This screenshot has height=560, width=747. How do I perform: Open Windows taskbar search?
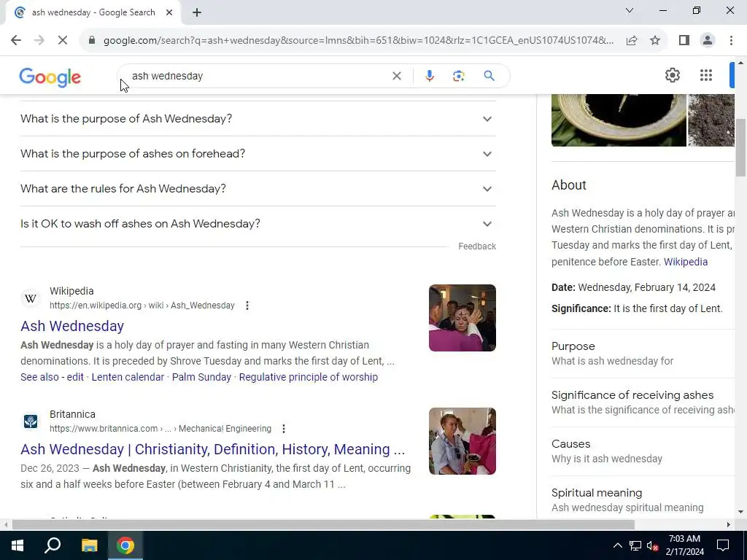(53, 545)
